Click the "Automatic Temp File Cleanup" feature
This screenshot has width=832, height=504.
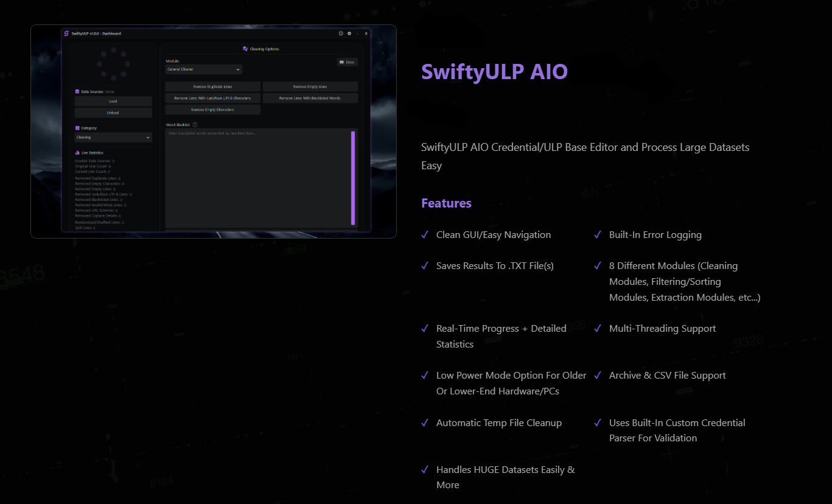pyautogui.click(x=499, y=423)
